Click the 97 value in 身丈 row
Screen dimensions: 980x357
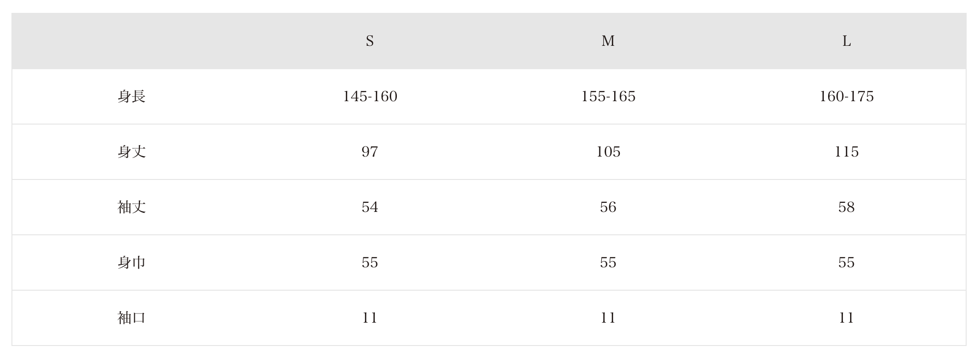[370, 152]
